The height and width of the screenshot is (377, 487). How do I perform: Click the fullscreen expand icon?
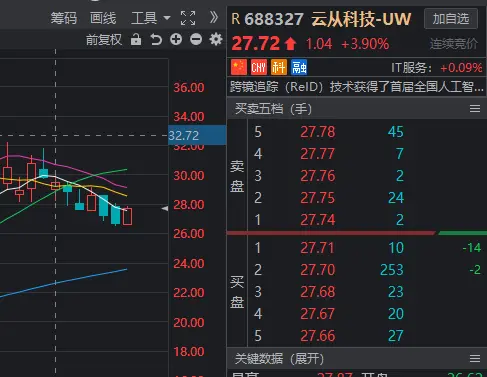(x=188, y=18)
